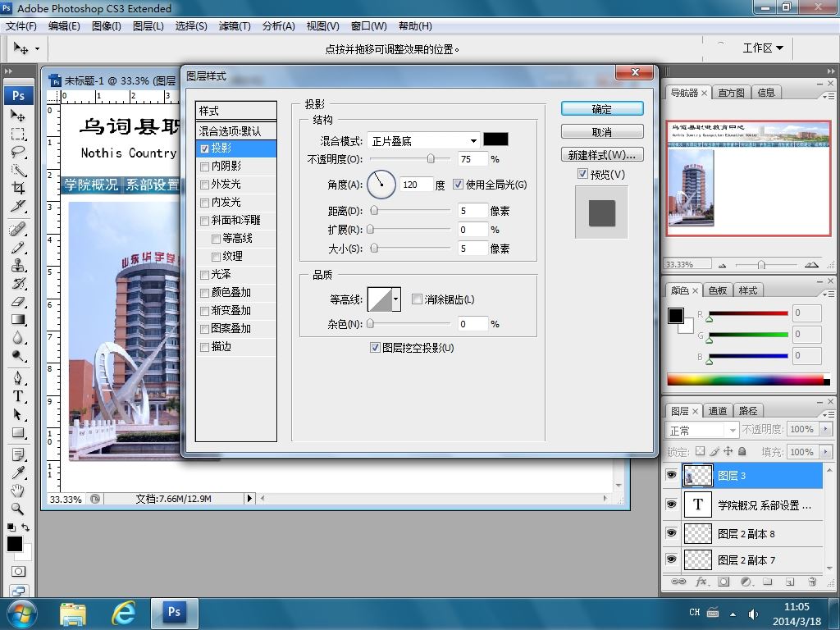Image resolution: width=840 pixels, height=630 pixels.
Task: Enable the 消除锯齿 anti-alias checkbox
Action: tap(417, 299)
